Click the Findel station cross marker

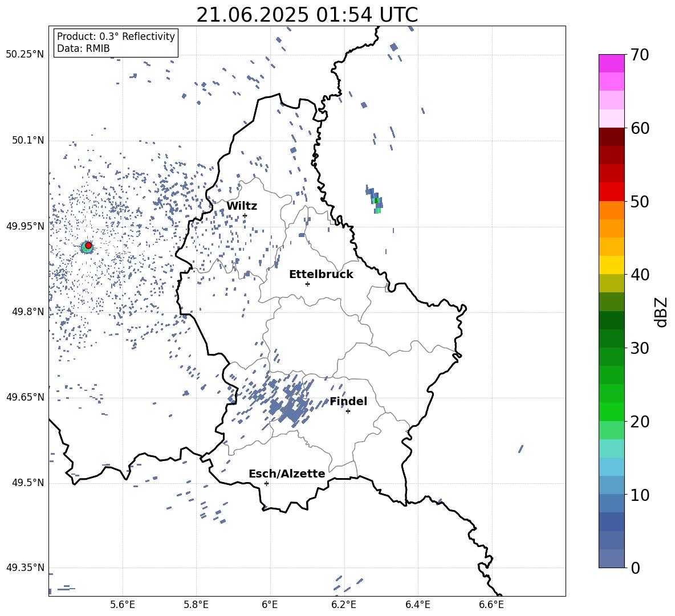click(x=348, y=411)
